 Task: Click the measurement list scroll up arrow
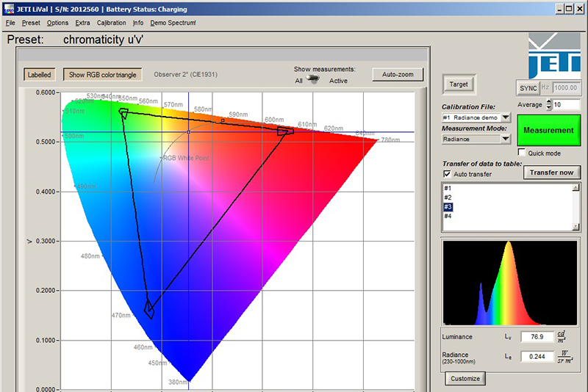click(576, 188)
